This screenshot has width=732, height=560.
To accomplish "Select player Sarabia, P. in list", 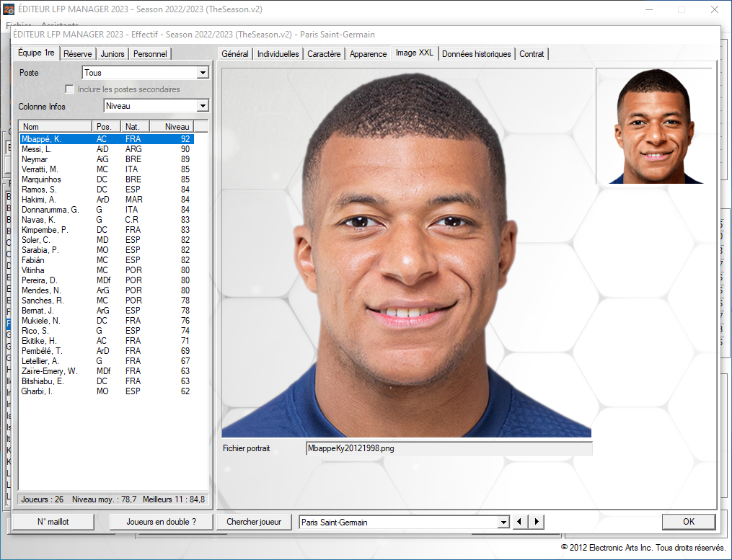I will [x=107, y=250].
